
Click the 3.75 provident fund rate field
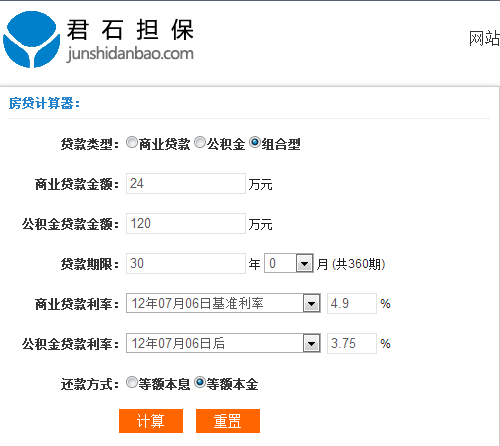[x=352, y=343]
